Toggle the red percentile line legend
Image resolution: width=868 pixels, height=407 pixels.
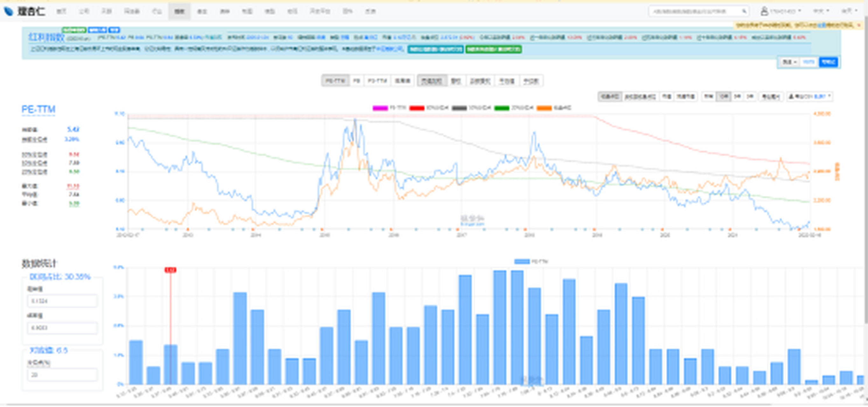pos(416,108)
